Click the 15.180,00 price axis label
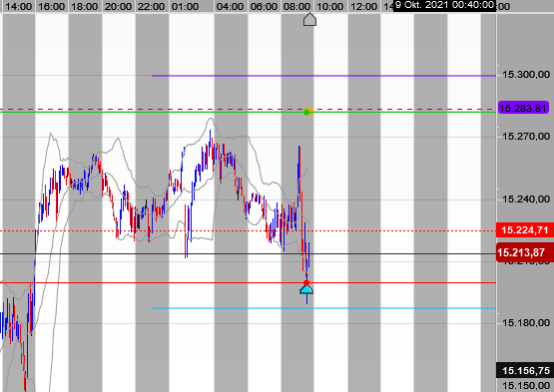This screenshot has width=554, height=392. tap(526, 323)
